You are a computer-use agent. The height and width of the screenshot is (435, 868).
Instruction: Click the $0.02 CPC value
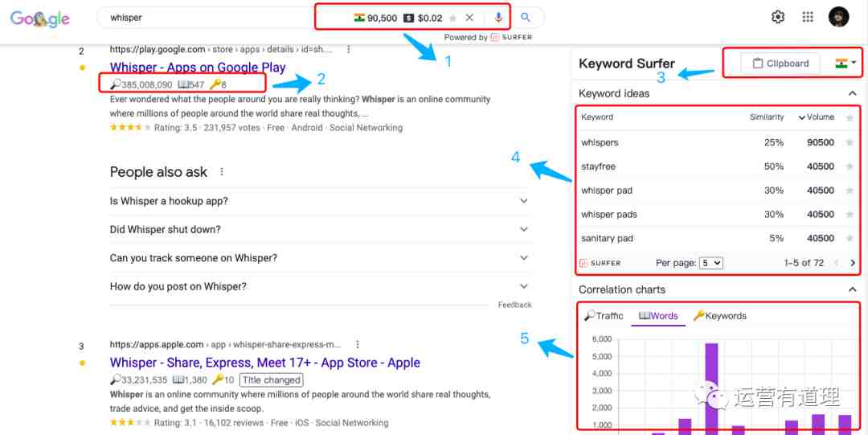(430, 18)
